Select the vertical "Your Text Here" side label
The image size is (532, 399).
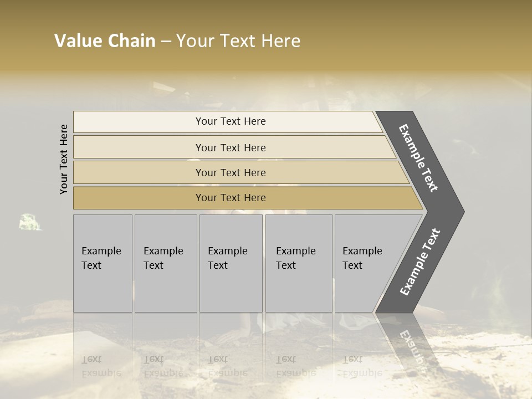coord(64,159)
